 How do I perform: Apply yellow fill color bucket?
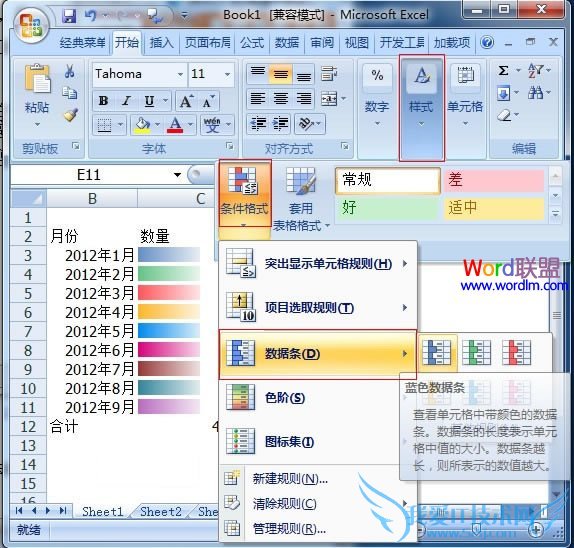(142, 125)
